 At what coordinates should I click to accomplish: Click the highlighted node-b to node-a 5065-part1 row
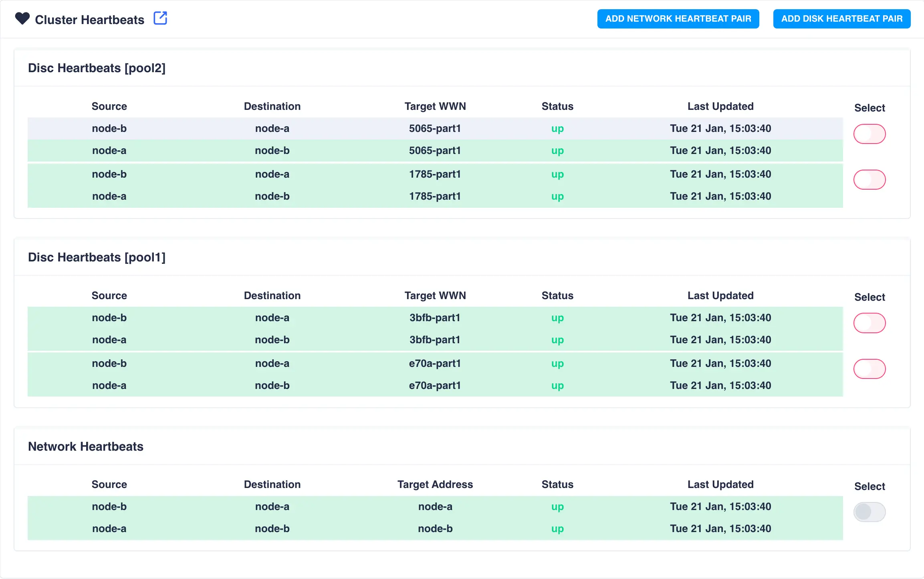(435, 129)
